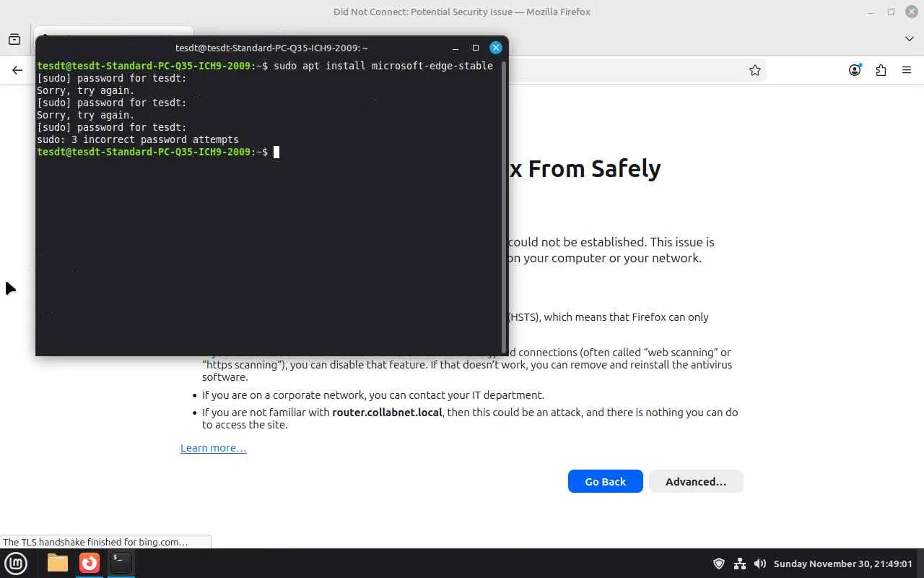
Task: Minimize the terminal window
Action: pyautogui.click(x=456, y=48)
